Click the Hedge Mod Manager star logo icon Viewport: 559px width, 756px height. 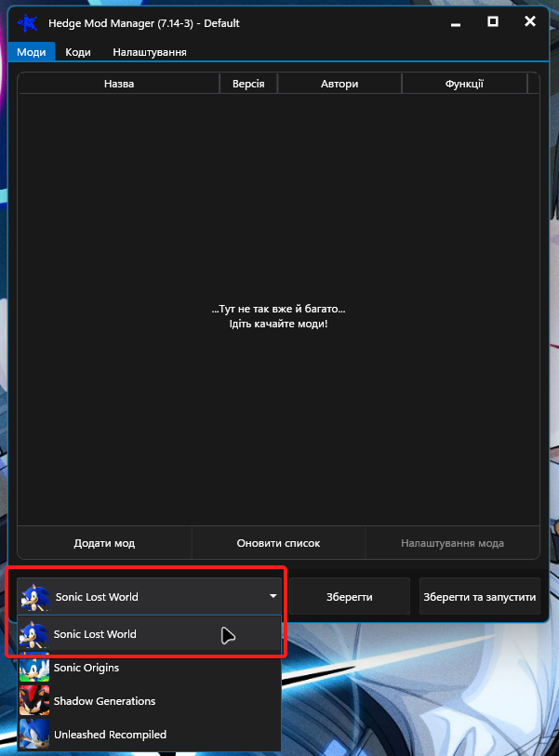coord(28,23)
